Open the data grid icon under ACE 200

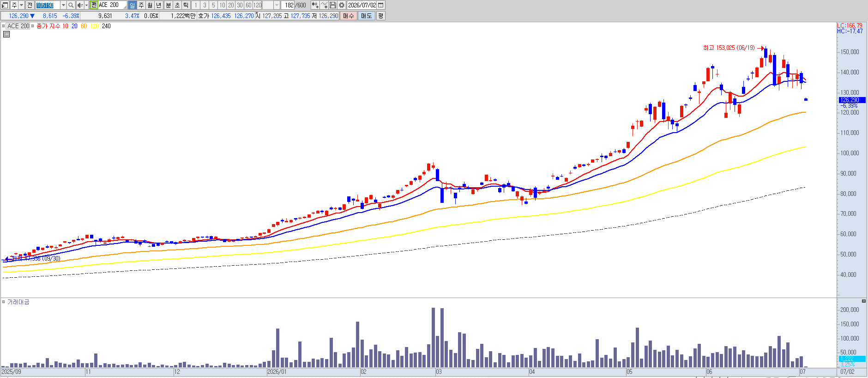(6, 34)
